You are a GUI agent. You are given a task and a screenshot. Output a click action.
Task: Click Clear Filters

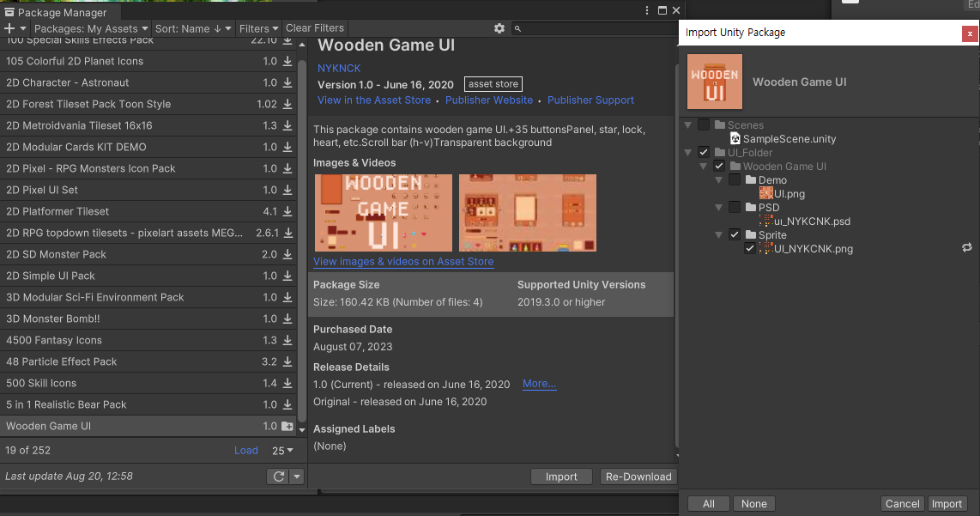[x=315, y=28]
